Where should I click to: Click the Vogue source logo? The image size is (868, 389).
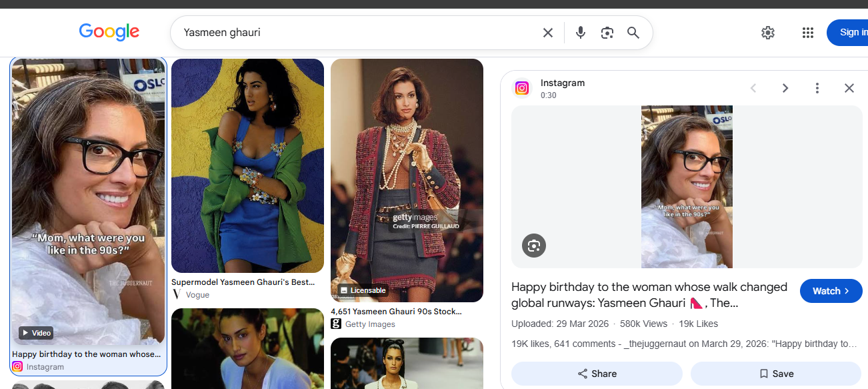(x=177, y=294)
